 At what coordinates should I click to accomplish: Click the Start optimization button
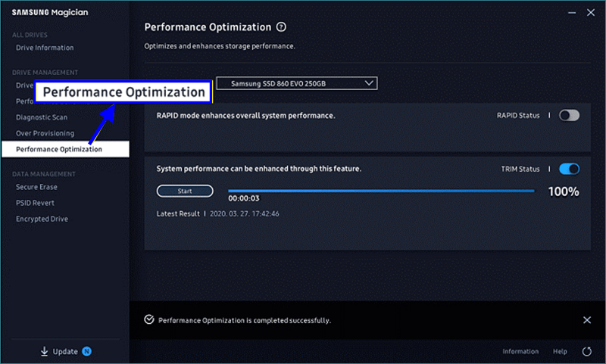[185, 191]
